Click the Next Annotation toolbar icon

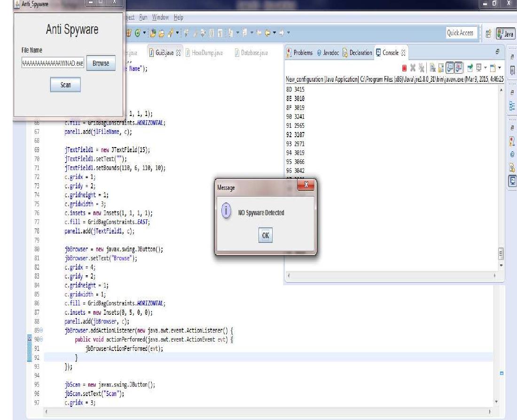231,32
